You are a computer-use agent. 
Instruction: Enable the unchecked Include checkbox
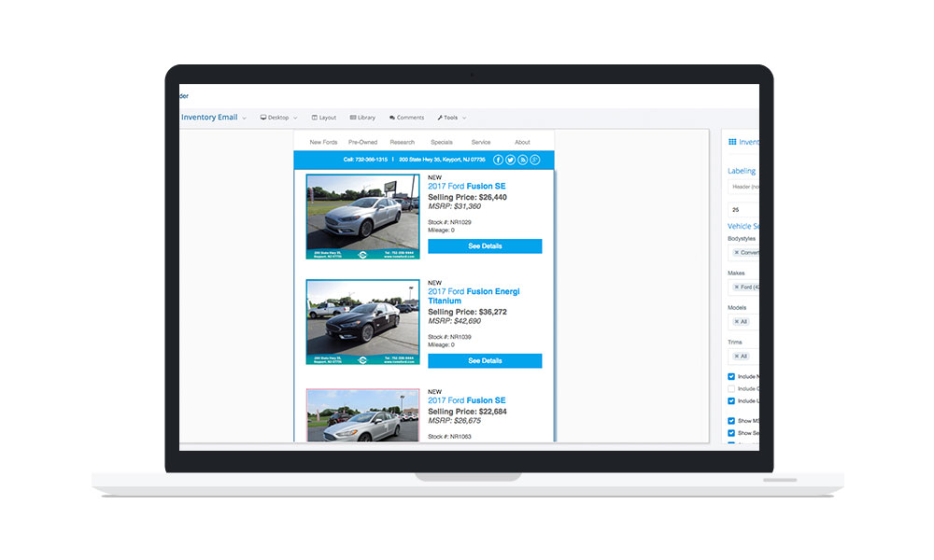tap(731, 388)
